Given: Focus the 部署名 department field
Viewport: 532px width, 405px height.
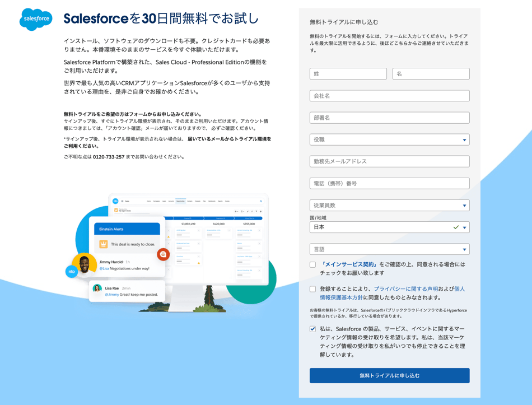Looking at the screenshot, I should 390,118.
